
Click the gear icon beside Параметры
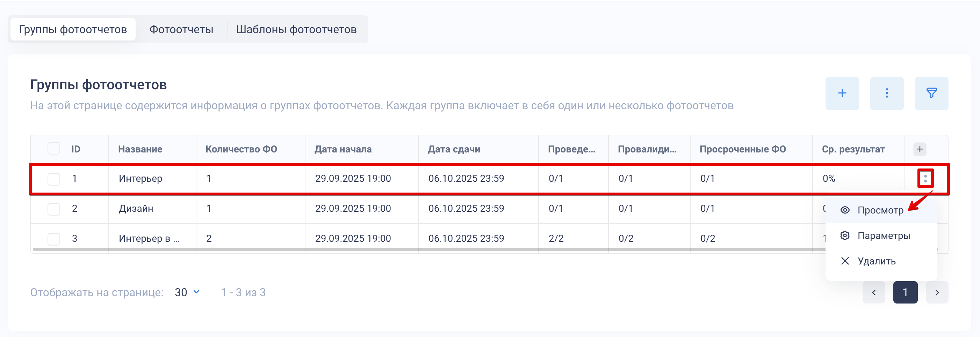[x=844, y=235]
